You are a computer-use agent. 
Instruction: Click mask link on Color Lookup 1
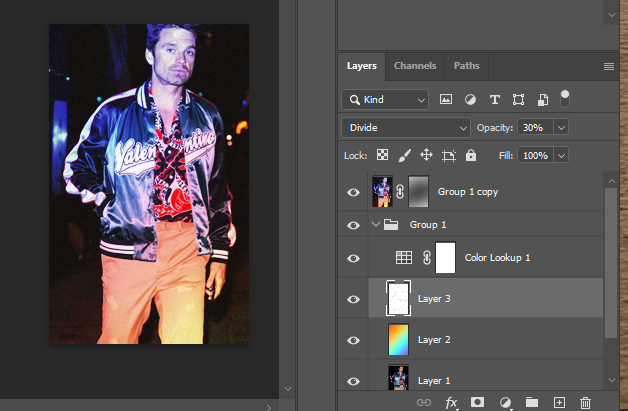[x=427, y=258]
